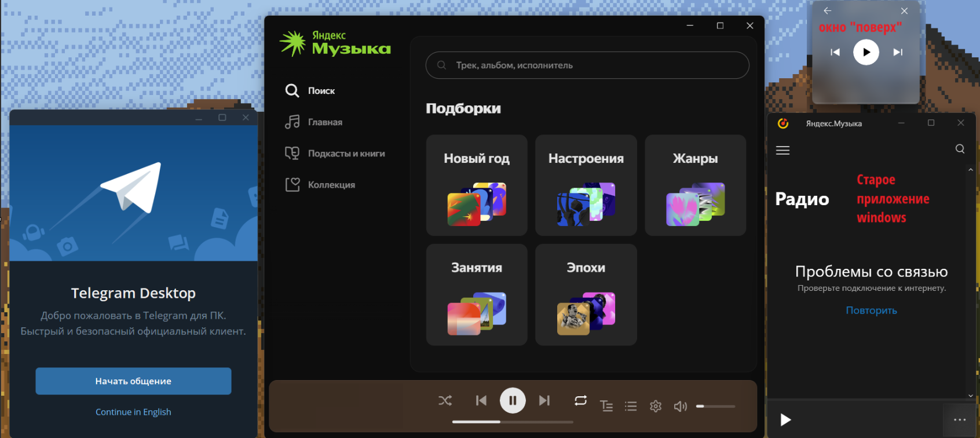Image resolution: width=980 pixels, height=438 pixels.
Task: Open the three-dots more menu in old app
Action: click(960, 419)
